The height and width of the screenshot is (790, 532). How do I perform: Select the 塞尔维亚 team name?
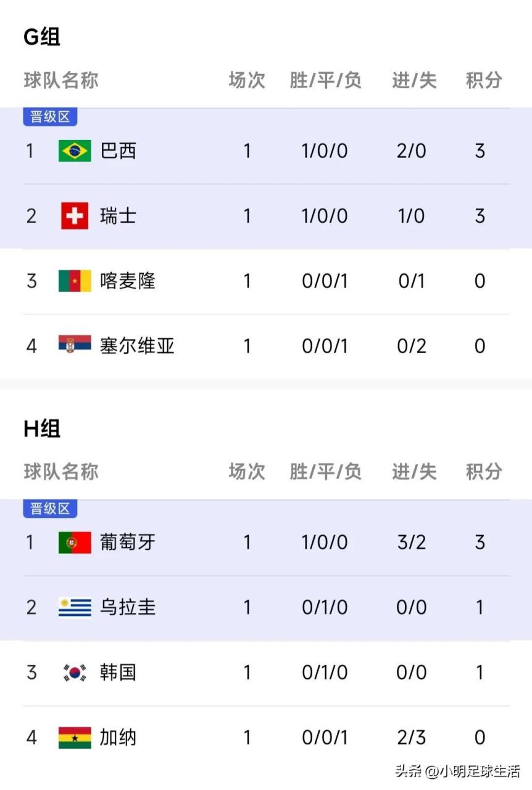[137, 346]
